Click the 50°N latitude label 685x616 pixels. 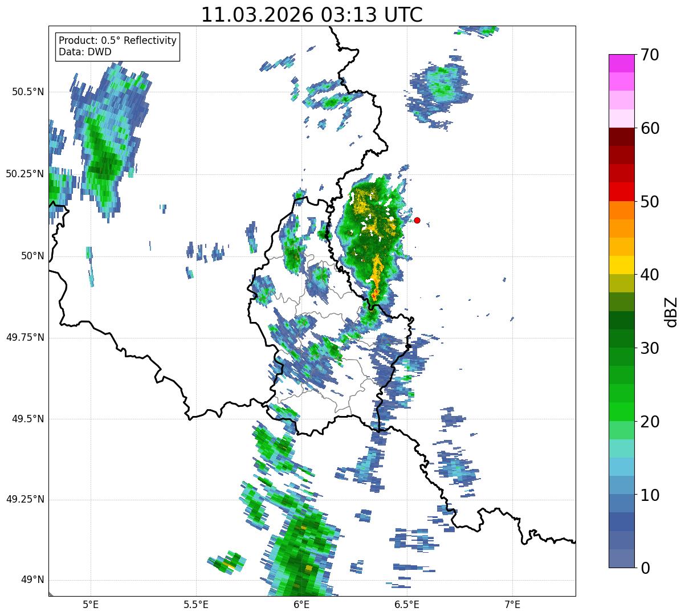point(32,255)
